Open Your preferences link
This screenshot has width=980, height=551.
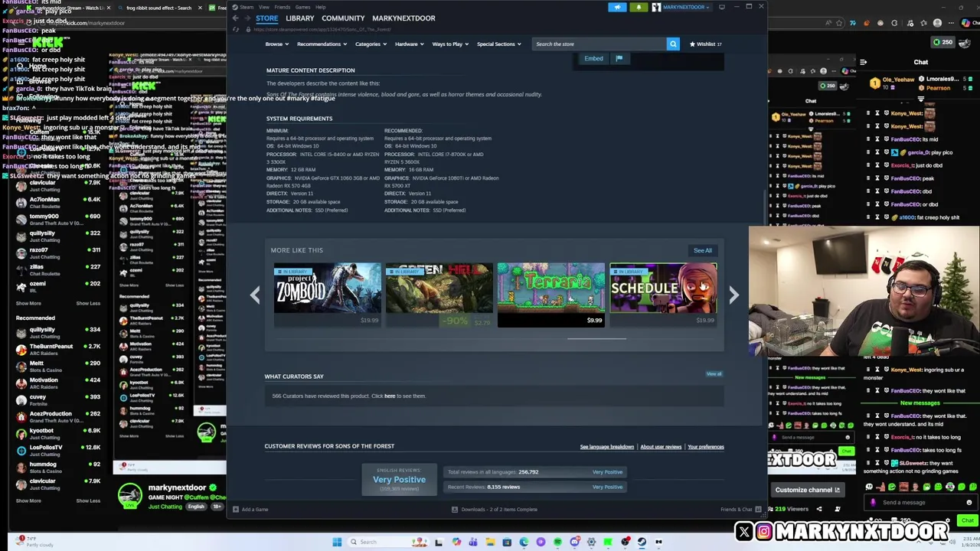pos(706,447)
